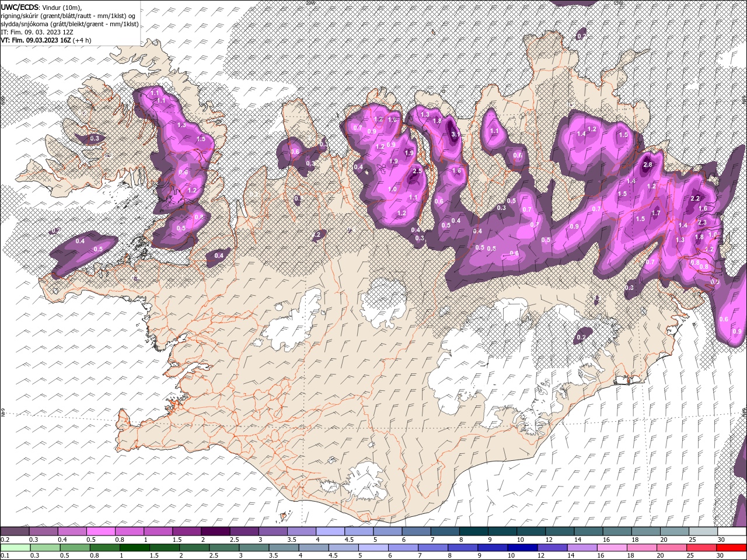
Task: Pick the bright red 30 swatch in rain legend
Action: click(731, 547)
